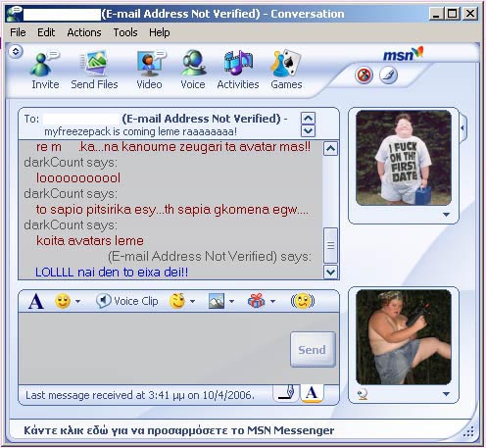This screenshot has width=486, height=448.
Task: Open the font selection A icon
Action: [x=36, y=301]
